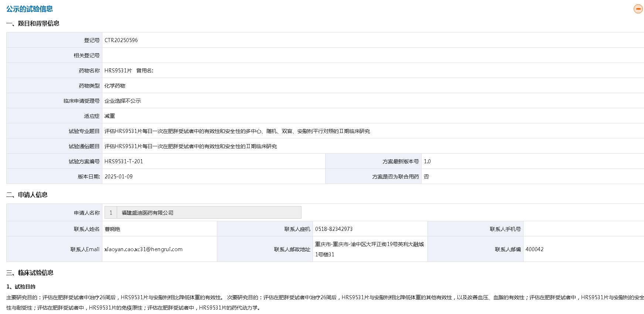The image size is (644, 314).
Task: Select the 联系人座机 label
Action: (297, 229)
